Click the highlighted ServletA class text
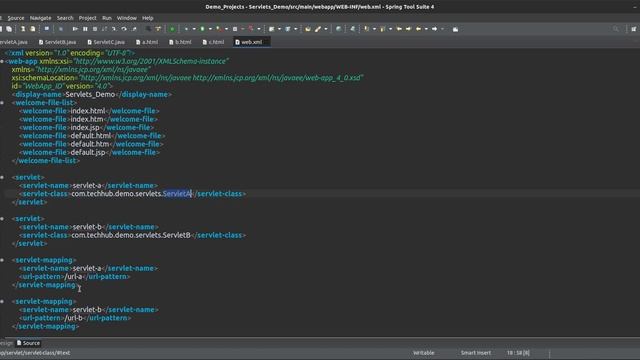Screen dimensions: 640x360 pyautogui.click(x=177, y=193)
